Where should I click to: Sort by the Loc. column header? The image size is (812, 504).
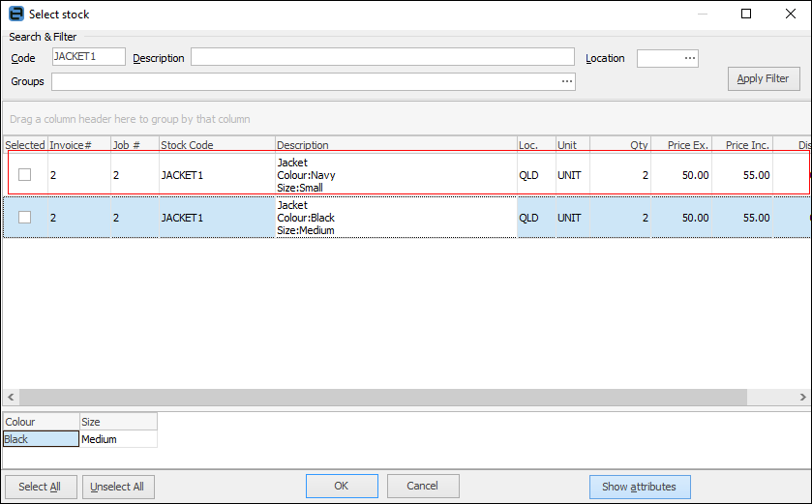point(536,145)
